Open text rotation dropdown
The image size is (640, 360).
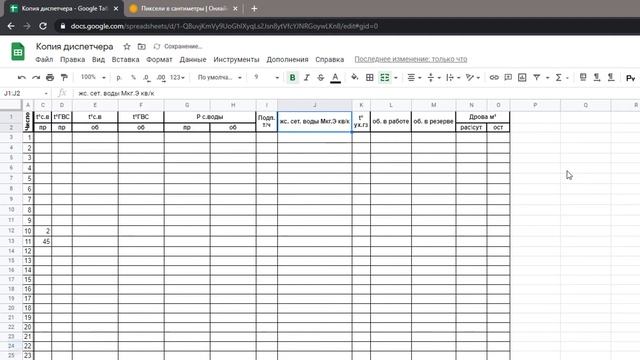point(473,78)
